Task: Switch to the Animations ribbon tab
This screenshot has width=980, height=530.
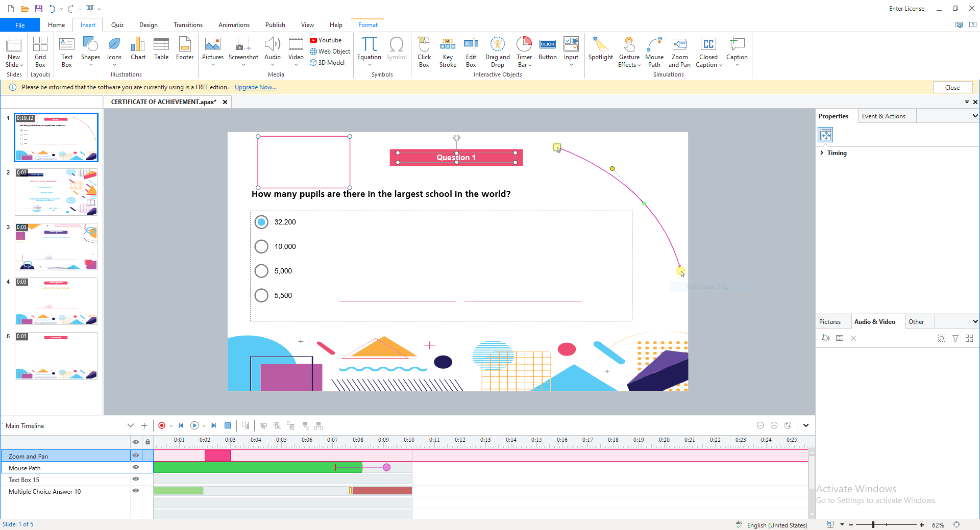Action: [x=234, y=25]
